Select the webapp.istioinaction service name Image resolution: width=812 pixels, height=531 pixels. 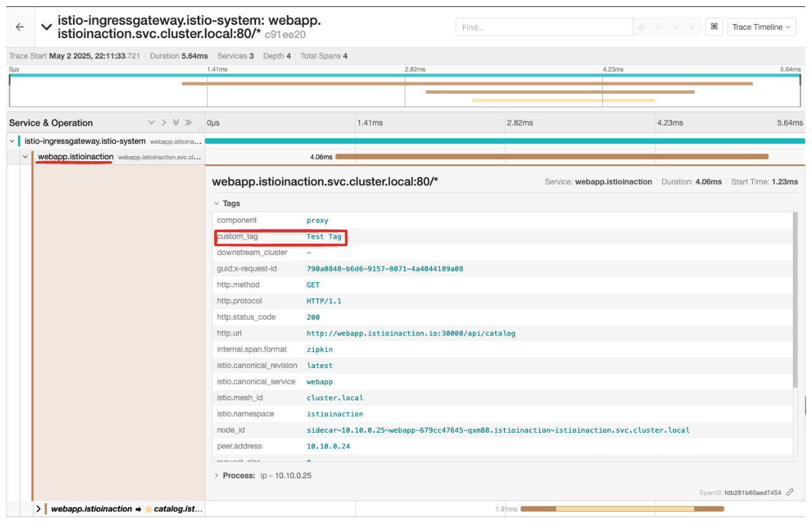click(75, 157)
